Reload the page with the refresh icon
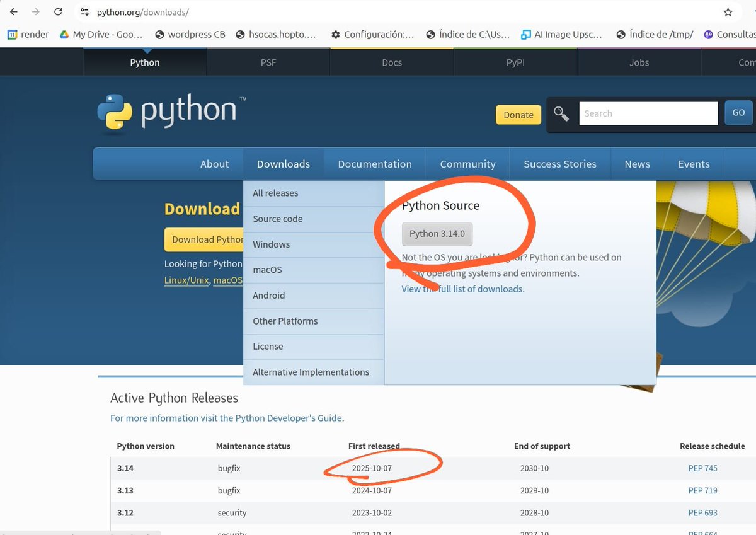The image size is (756, 535). (58, 12)
